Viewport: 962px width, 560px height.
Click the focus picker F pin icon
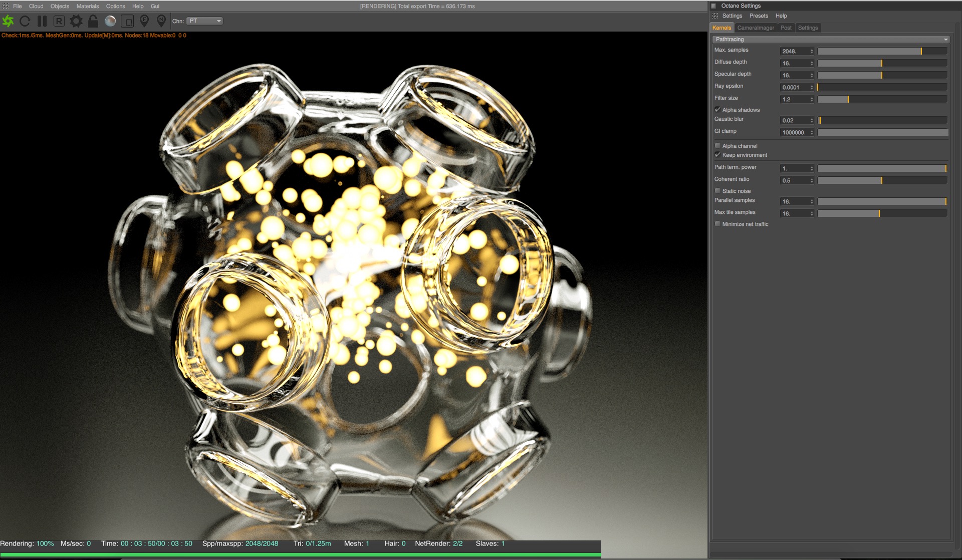[144, 21]
